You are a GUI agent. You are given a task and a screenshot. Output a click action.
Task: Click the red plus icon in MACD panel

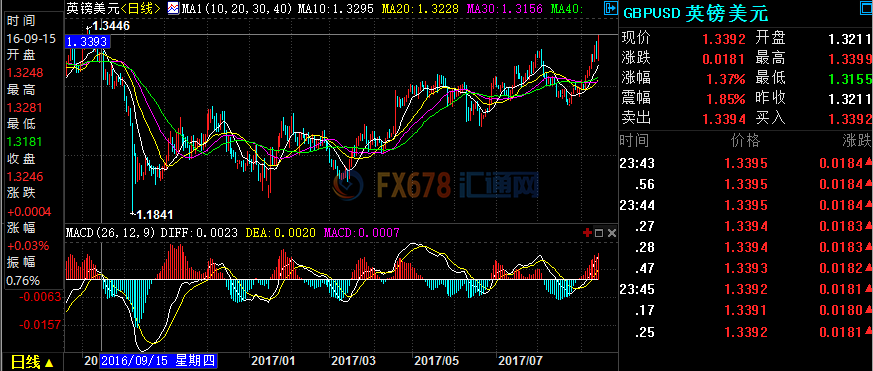586,232
